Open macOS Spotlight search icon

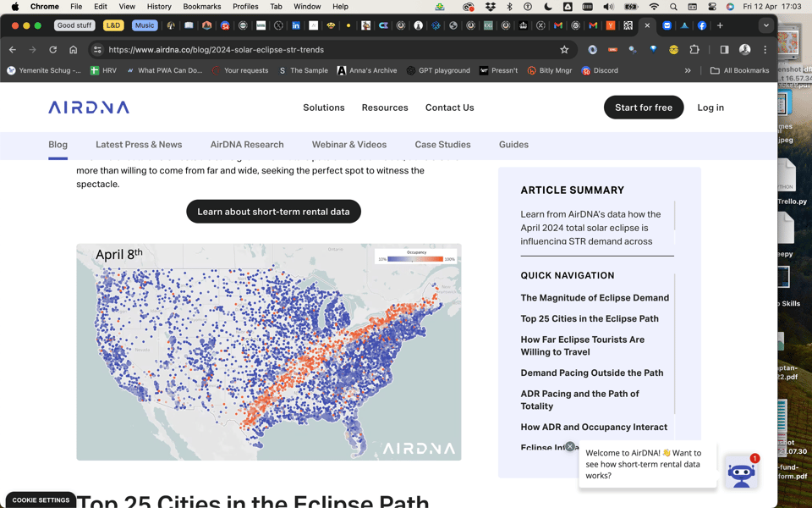click(x=673, y=7)
